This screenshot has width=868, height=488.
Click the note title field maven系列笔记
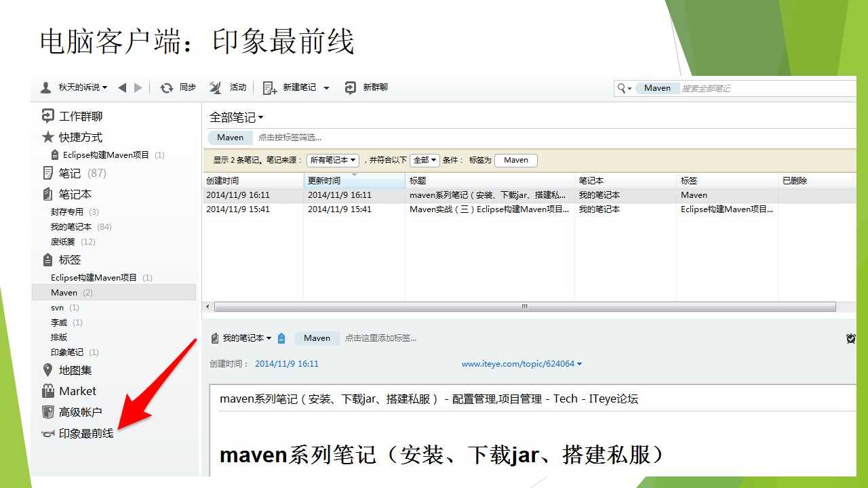click(x=429, y=399)
